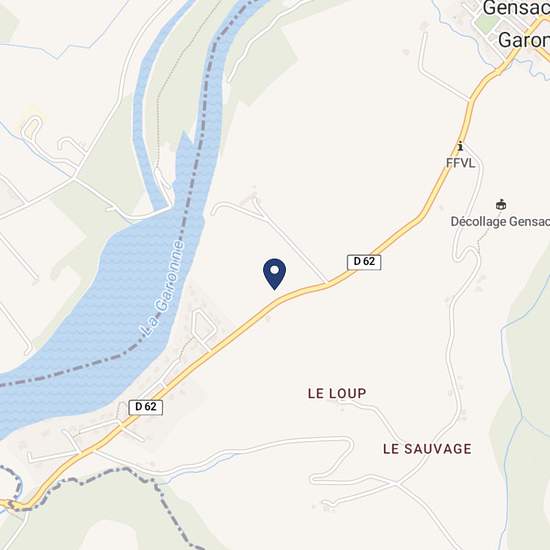Click the winding road below Décollage Gensac

click(x=467, y=253)
